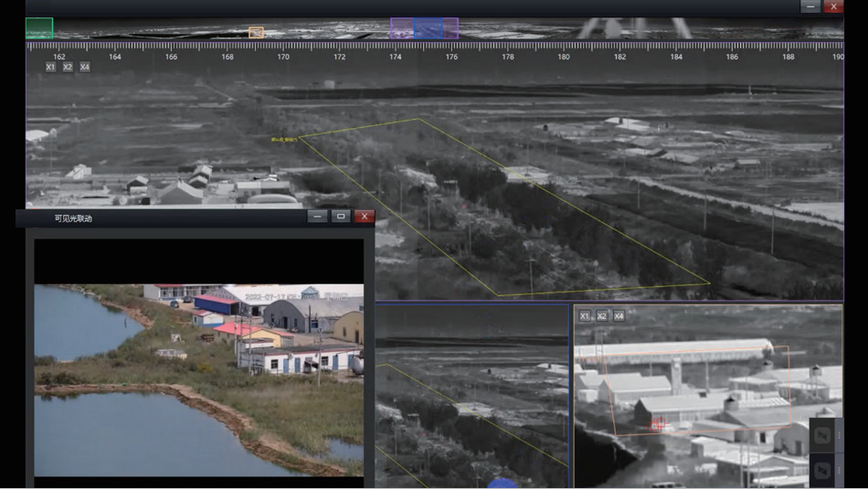Click the 172 mark on the angle ruler
Image resolution: width=868 pixels, height=489 pixels.
340,57
